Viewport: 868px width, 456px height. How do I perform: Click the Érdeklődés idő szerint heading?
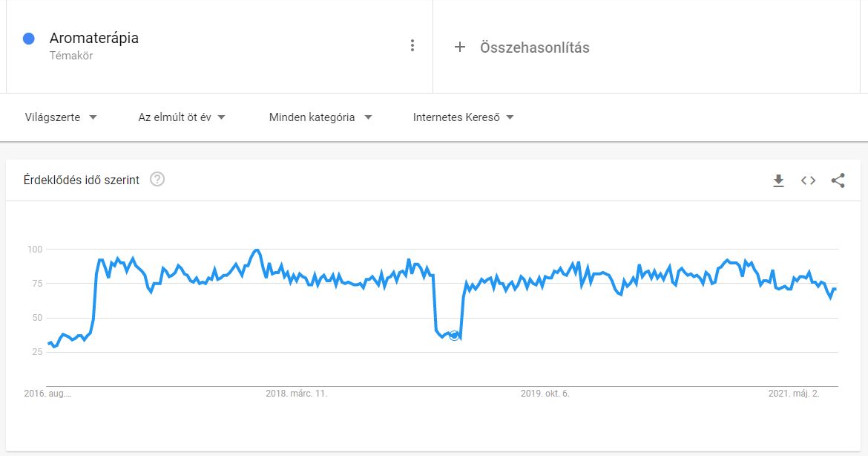point(82,180)
